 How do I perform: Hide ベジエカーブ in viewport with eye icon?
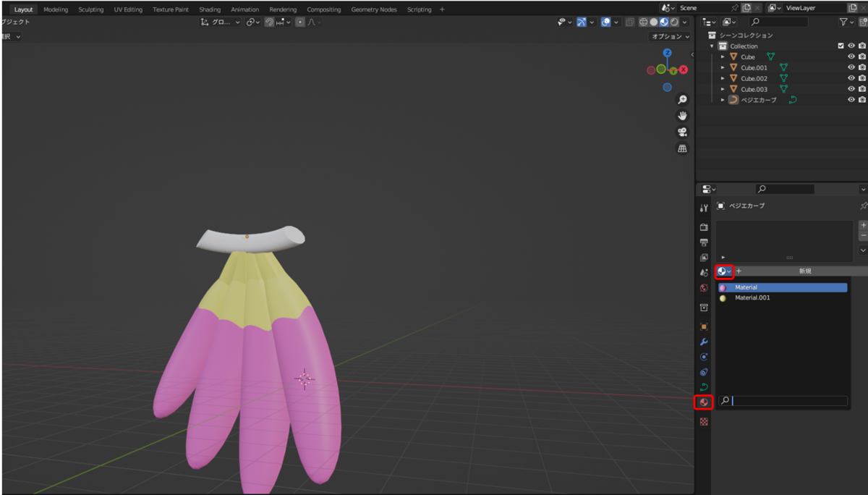851,100
